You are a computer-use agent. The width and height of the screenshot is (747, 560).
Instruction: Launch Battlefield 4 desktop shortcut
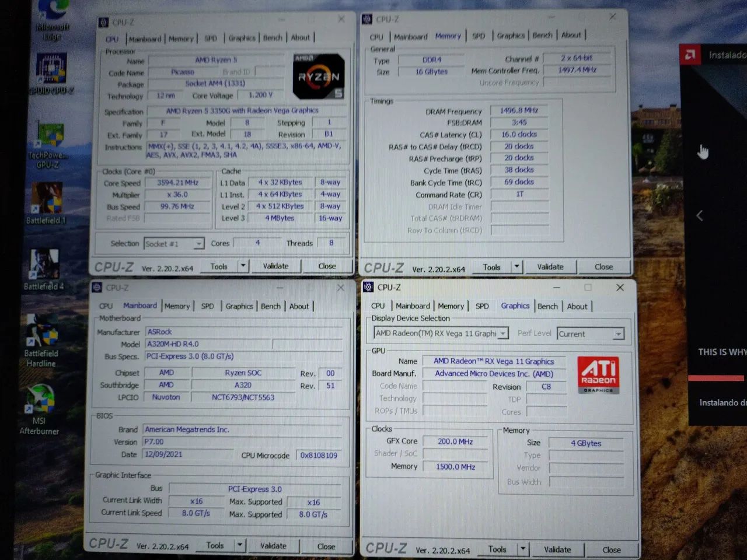click(44, 269)
